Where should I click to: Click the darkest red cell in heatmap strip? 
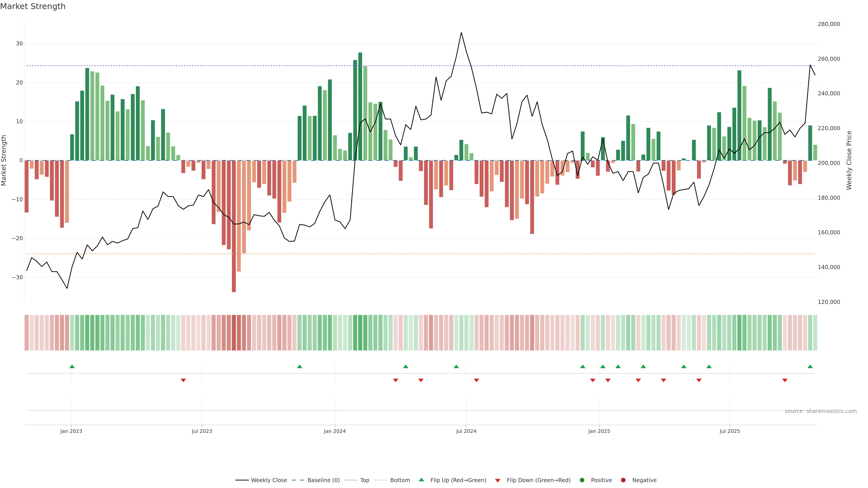click(x=234, y=333)
